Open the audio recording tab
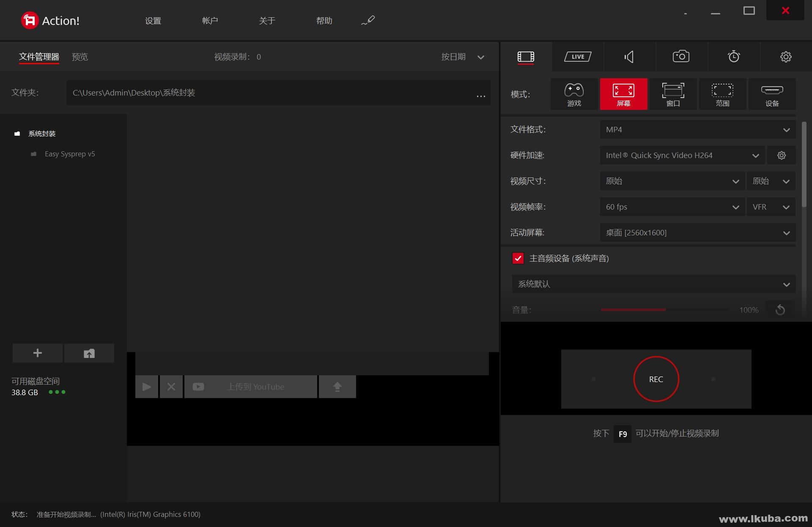 point(629,57)
